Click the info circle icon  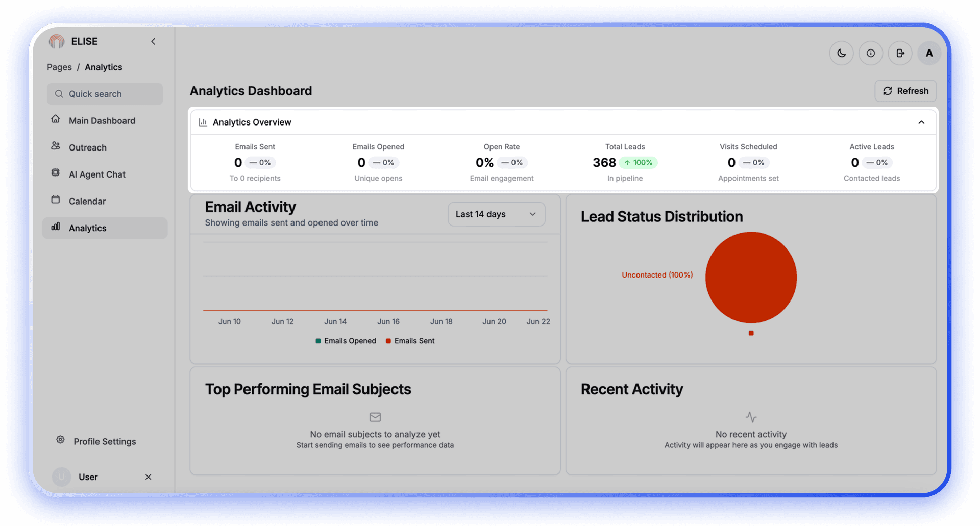(871, 53)
